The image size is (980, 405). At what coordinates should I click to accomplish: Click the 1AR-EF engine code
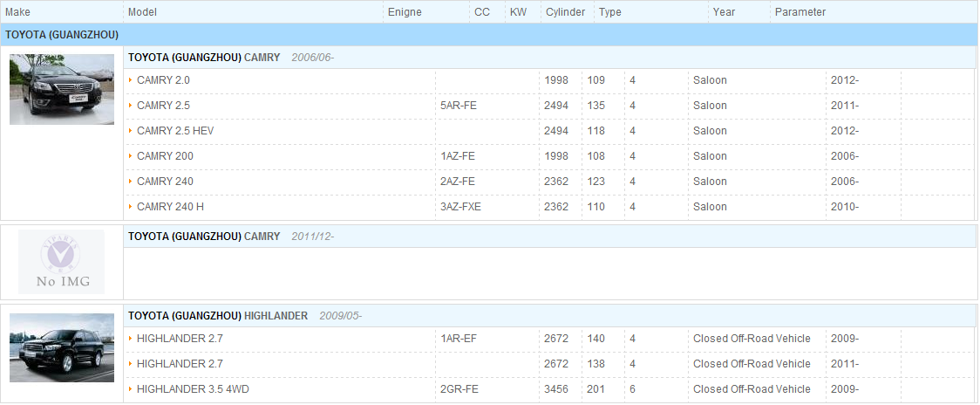tap(459, 339)
